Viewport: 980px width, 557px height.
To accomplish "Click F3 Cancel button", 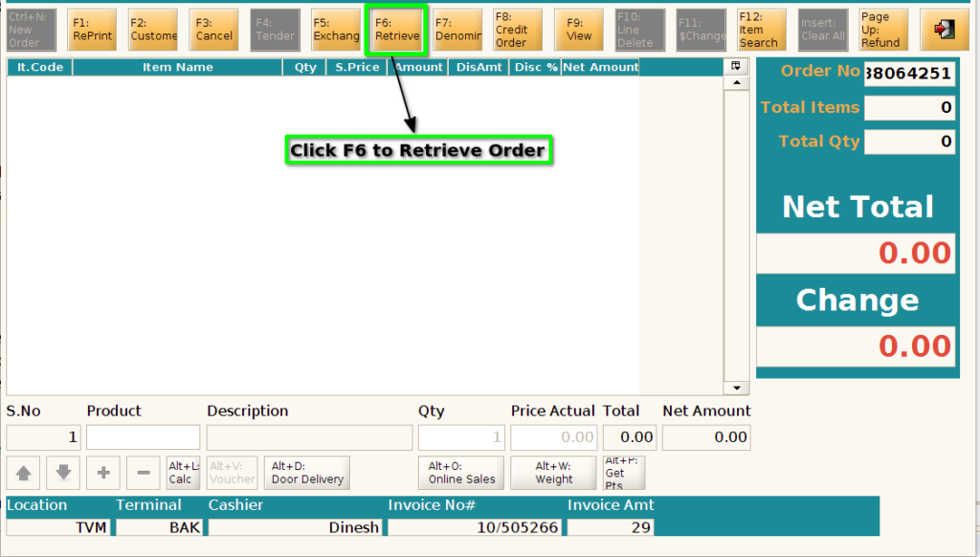I will coord(213,30).
